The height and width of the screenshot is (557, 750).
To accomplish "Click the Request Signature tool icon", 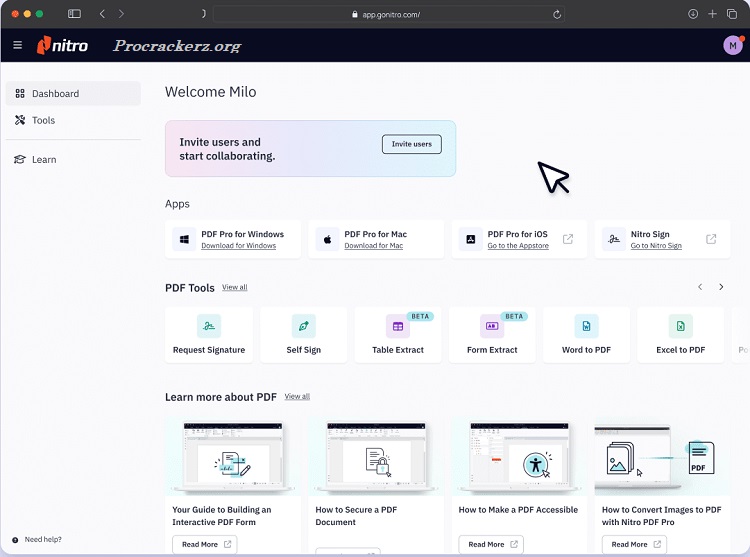I will 208,326.
